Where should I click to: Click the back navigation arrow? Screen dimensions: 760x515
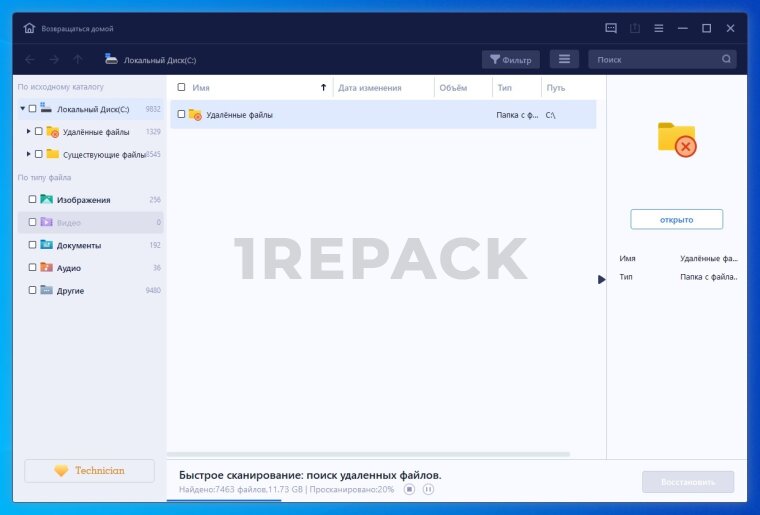(29, 60)
